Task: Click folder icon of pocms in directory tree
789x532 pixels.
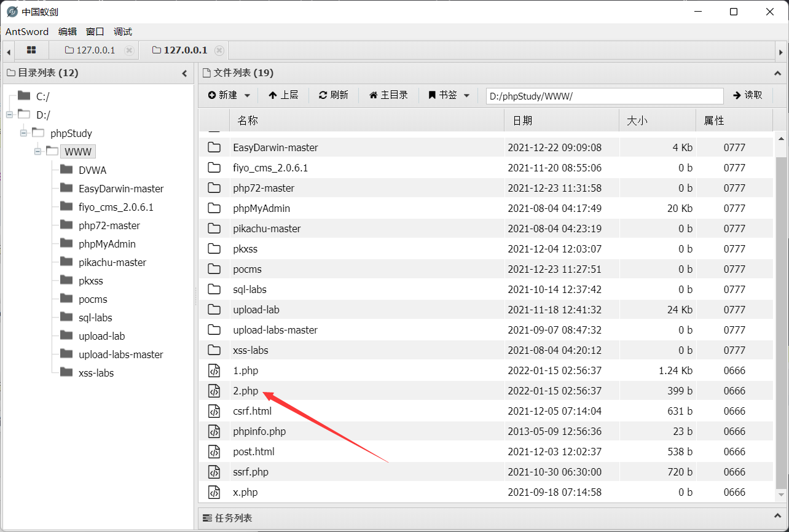Action: 66,299
